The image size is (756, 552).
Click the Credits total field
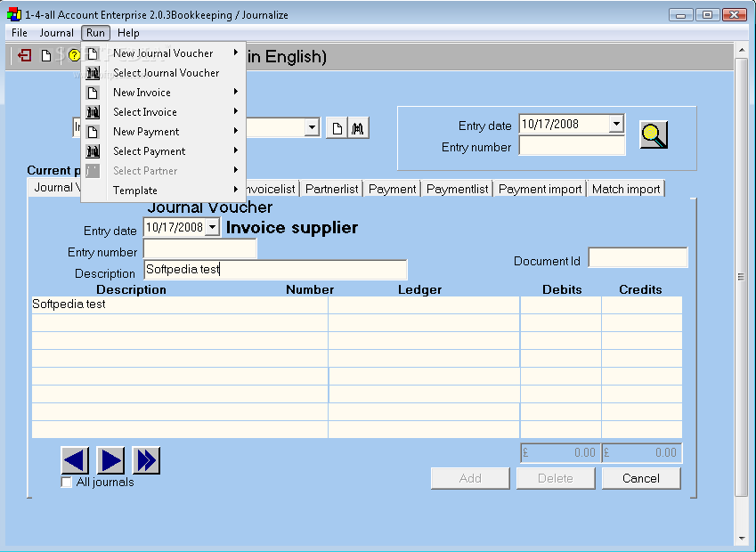[x=642, y=452]
